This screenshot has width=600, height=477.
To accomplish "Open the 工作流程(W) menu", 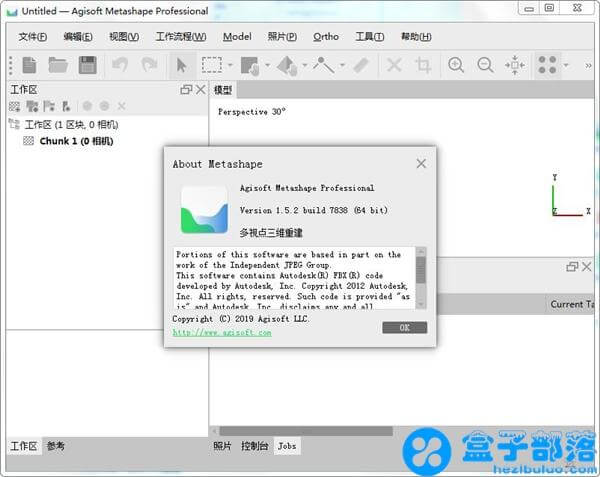I will (x=181, y=37).
